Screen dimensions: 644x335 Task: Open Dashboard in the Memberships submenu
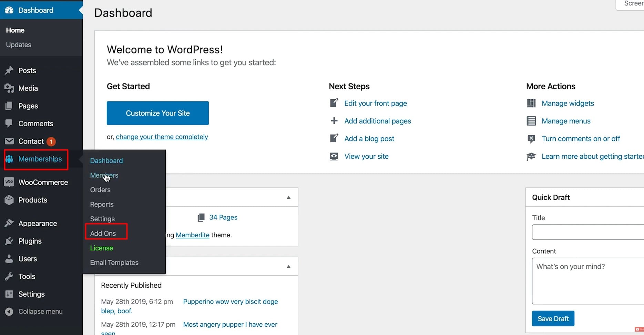(x=106, y=160)
